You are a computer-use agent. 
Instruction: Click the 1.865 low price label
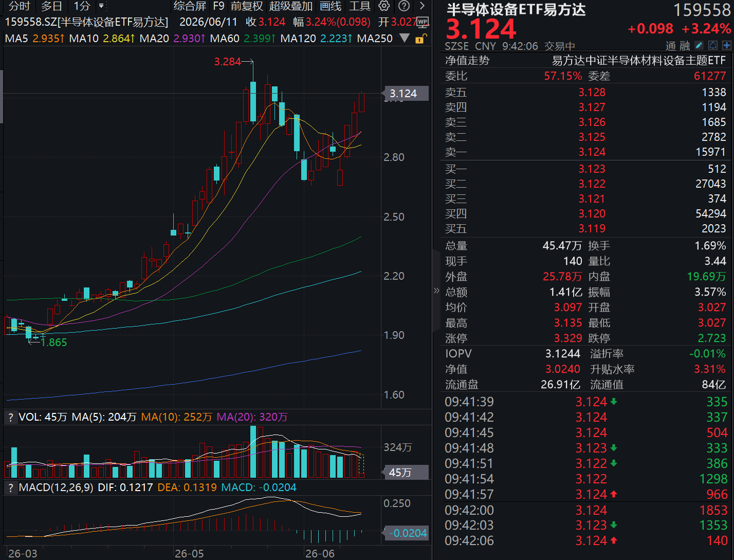tap(54, 342)
